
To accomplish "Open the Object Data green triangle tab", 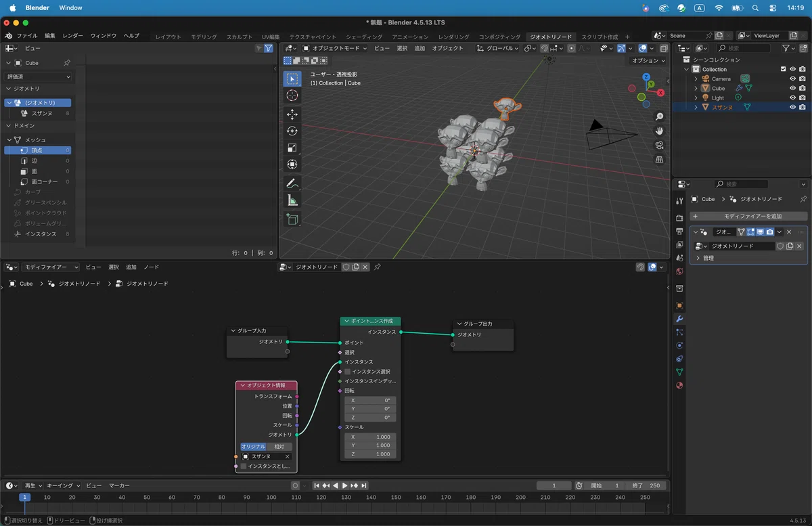I will click(x=679, y=372).
